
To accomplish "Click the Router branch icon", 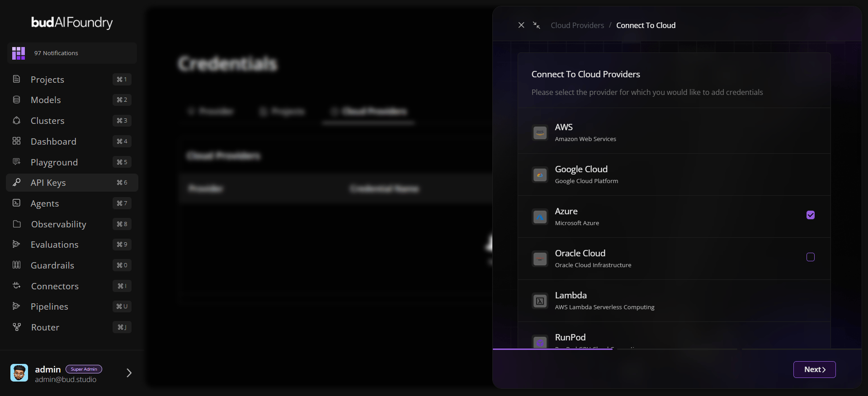I will point(17,327).
